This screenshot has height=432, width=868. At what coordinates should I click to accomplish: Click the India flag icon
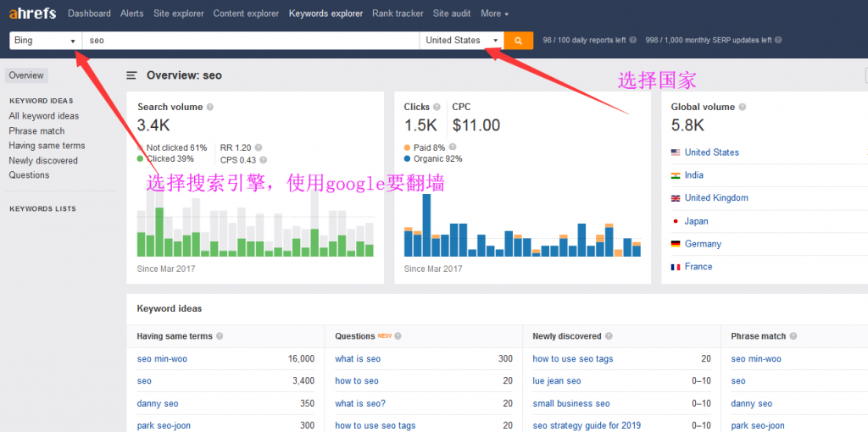pos(676,175)
